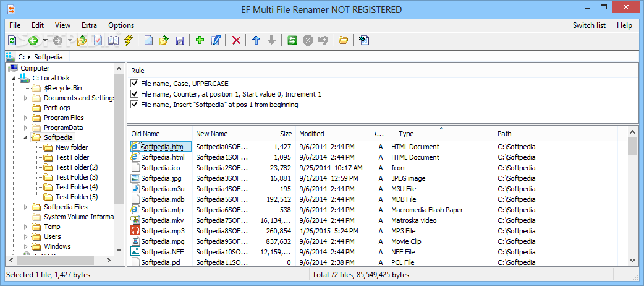Open back button history dropdown arrow
This screenshot has height=286, width=644.
tap(44, 40)
